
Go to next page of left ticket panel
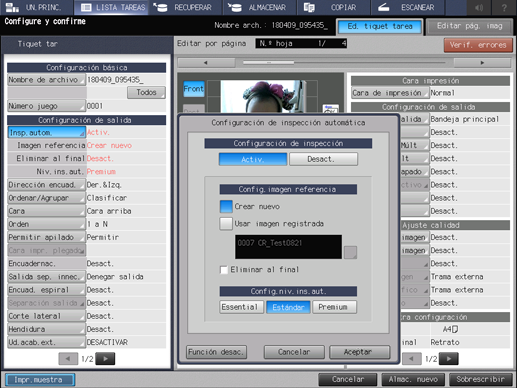105,359
